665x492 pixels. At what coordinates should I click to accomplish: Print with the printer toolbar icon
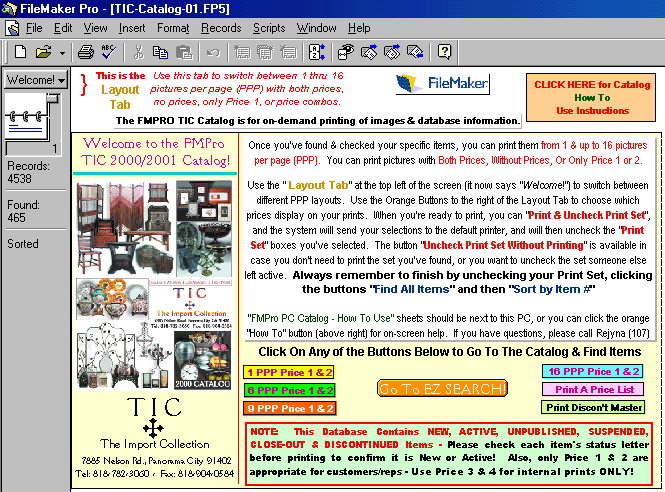pos(86,52)
